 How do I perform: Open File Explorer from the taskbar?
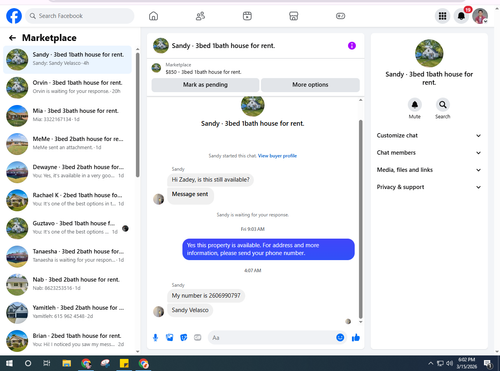67,363
